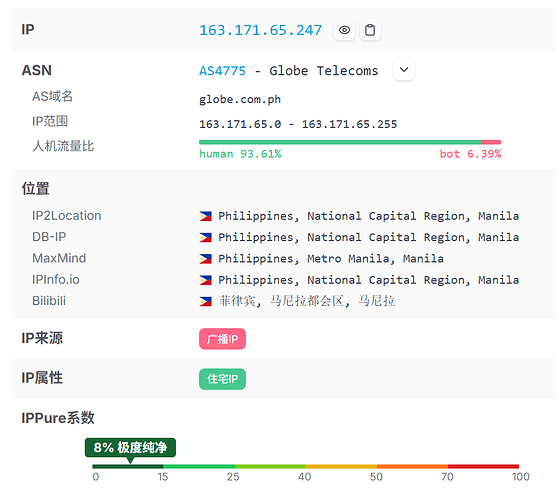Click the IPPure系数 heading
556x500 pixels.
click(58, 418)
